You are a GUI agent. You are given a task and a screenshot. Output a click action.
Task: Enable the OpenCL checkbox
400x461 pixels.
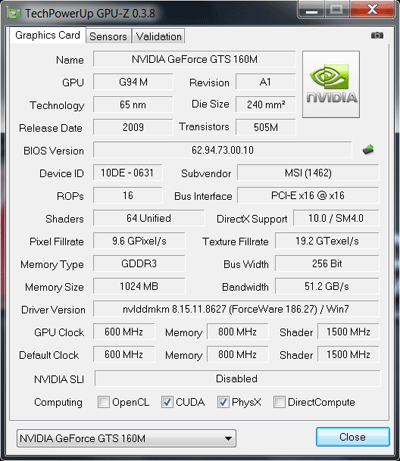click(103, 402)
